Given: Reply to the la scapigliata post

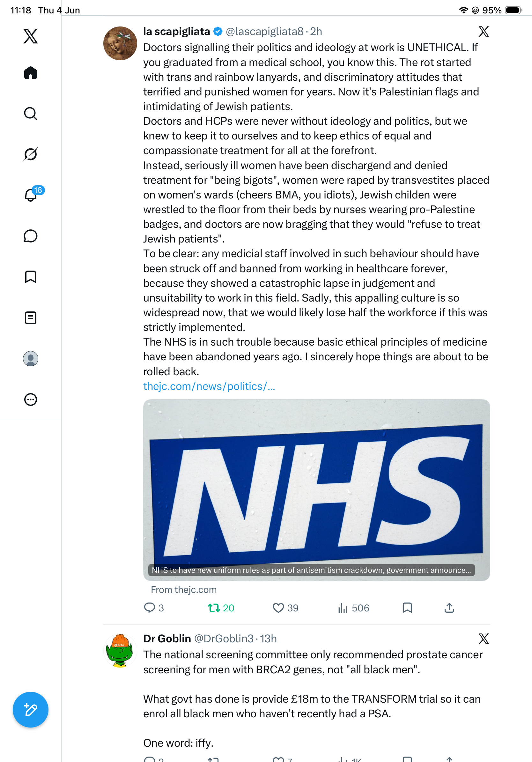Looking at the screenshot, I should 154,608.
